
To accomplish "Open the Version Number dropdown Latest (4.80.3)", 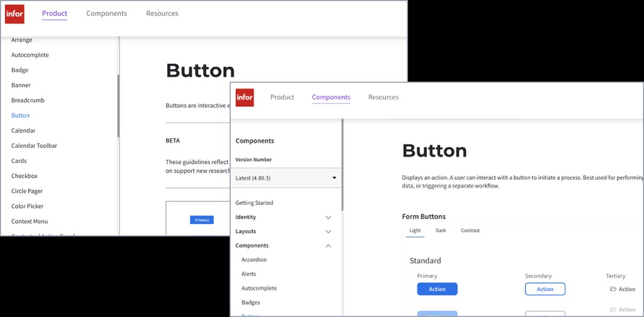I will pos(287,178).
